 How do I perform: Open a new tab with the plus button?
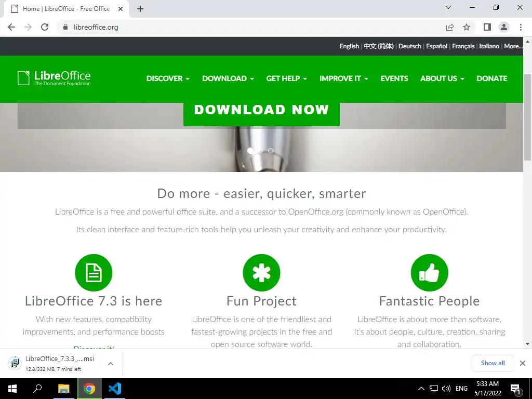click(x=140, y=9)
